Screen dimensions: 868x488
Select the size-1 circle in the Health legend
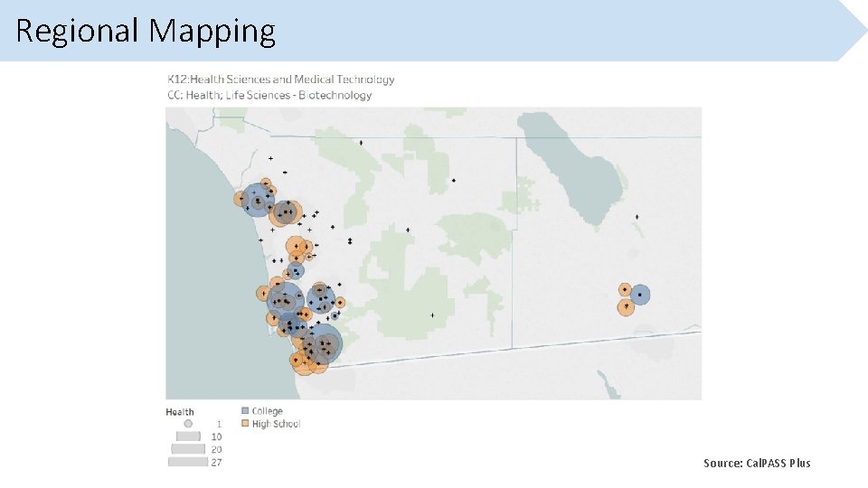click(188, 423)
